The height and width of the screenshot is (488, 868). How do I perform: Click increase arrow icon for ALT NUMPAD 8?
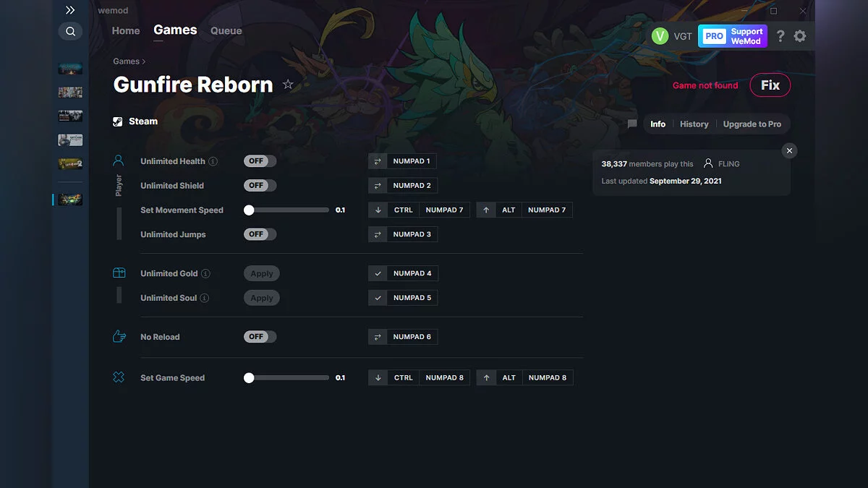pos(486,378)
